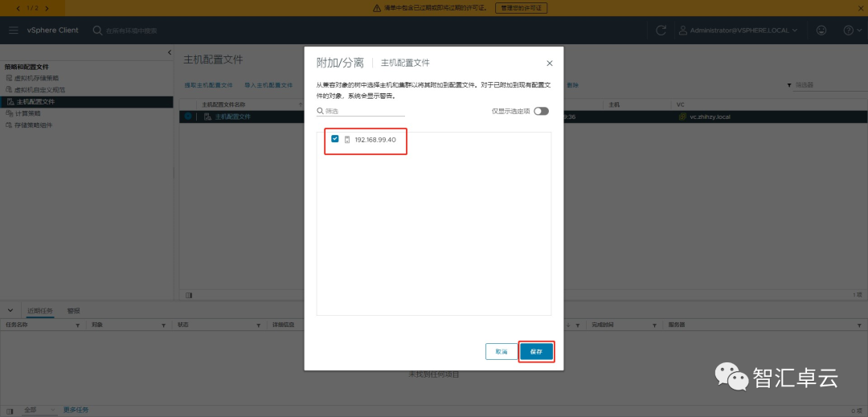
Task: Select the 主机配置文件 row radio button
Action: (x=188, y=117)
